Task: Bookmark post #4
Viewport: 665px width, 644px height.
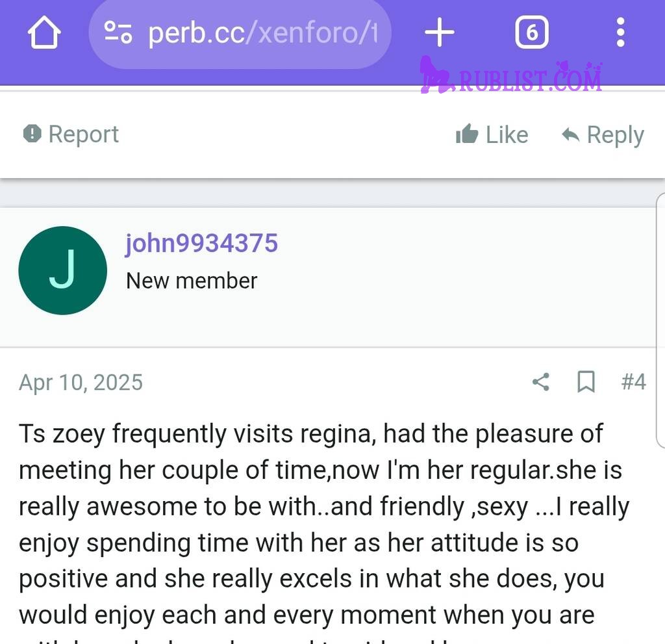Action: 586,381
